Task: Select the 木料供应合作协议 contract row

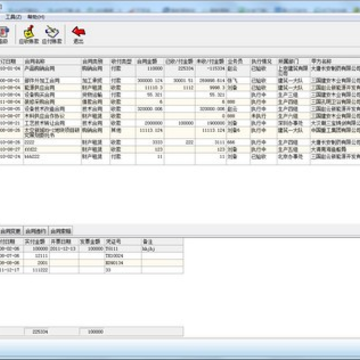Action: [x=180, y=116]
